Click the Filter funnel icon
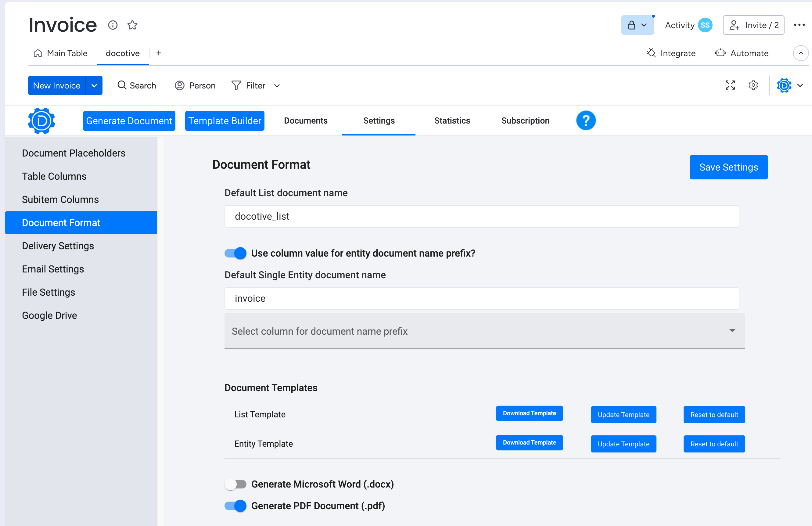The height and width of the screenshot is (526, 812). pos(236,85)
